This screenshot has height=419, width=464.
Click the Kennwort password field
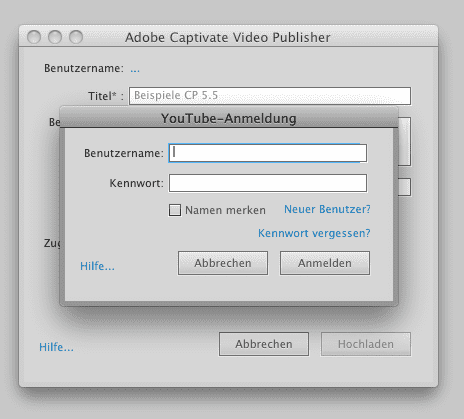point(268,183)
